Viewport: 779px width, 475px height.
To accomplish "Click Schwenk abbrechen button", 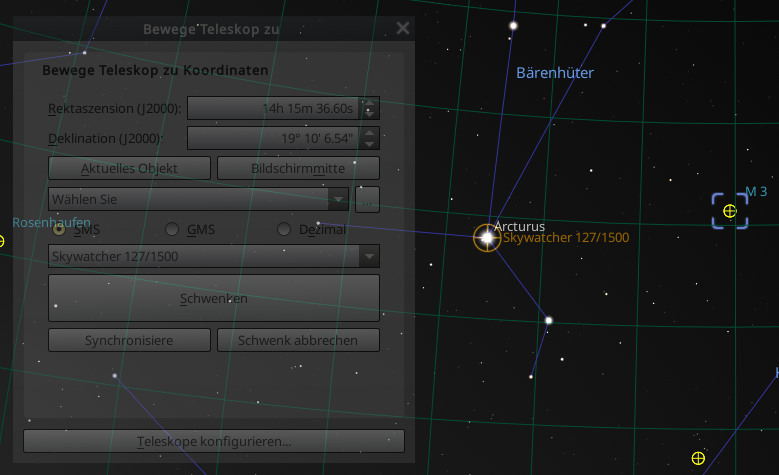I will pos(298,340).
